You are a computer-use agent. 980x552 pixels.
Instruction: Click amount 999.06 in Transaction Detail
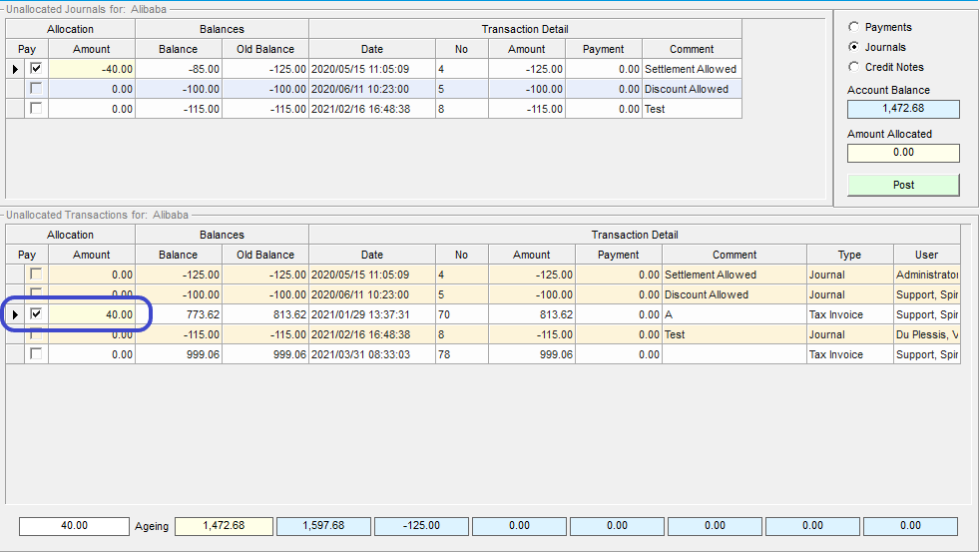[x=532, y=354]
